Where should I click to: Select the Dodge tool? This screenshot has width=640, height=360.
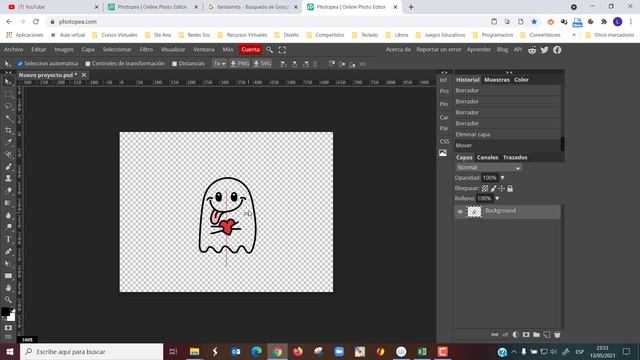(x=8, y=227)
